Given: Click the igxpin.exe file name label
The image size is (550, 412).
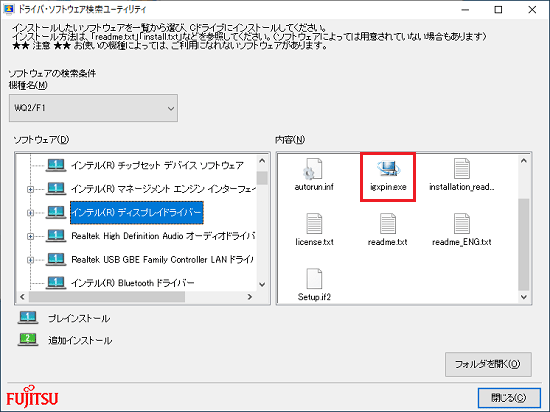Looking at the screenshot, I should [388, 187].
